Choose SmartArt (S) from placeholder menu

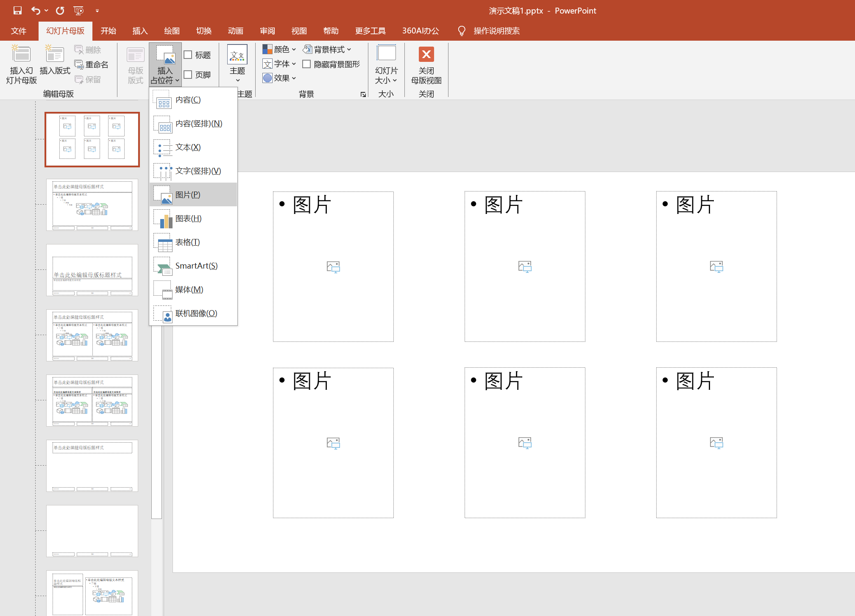[x=196, y=266]
